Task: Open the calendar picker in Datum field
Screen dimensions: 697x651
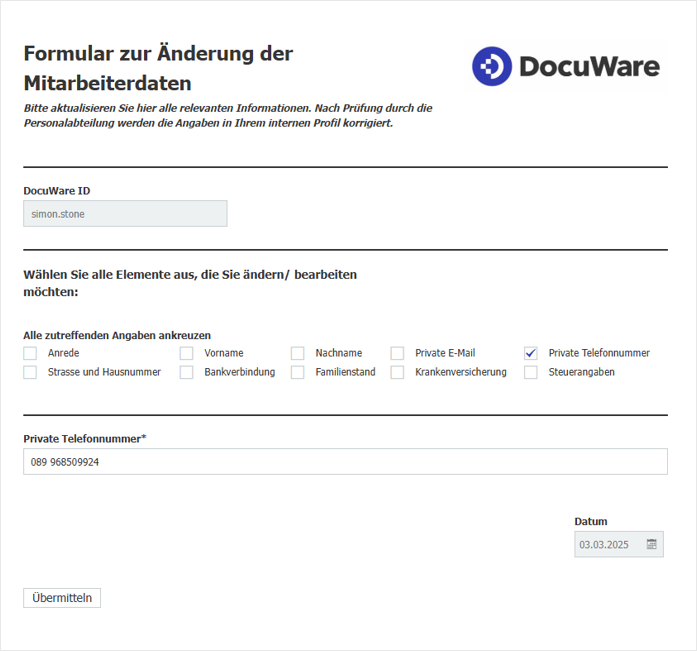Action: coord(651,544)
